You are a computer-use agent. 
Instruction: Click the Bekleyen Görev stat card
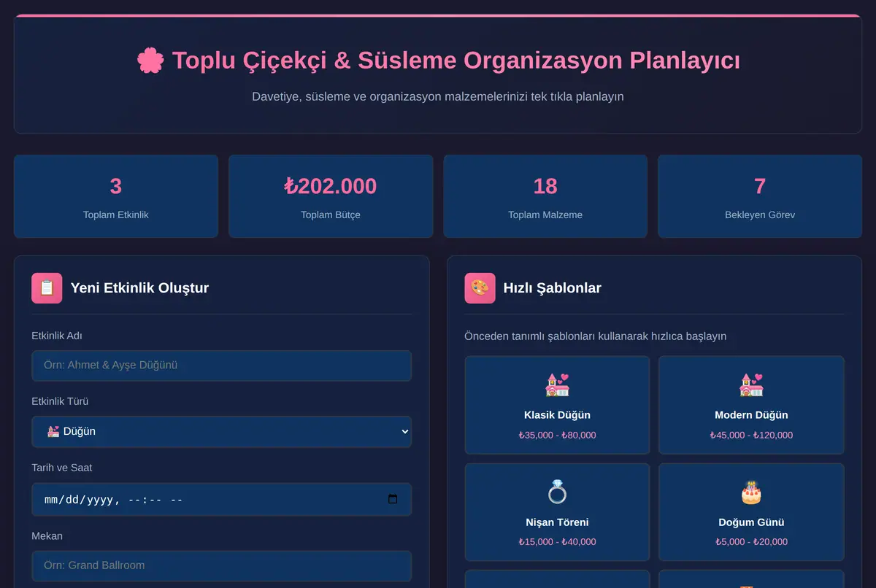point(760,196)
